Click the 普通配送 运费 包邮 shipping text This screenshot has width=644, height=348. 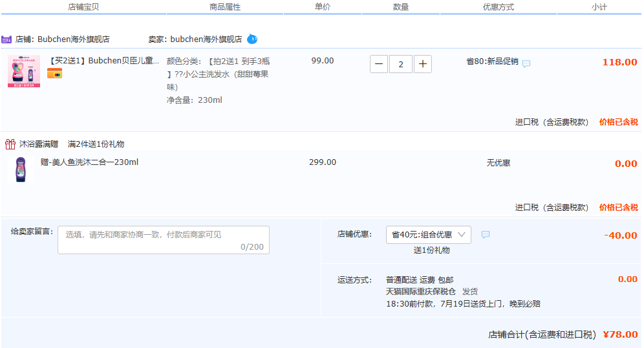tap(420, 280)
